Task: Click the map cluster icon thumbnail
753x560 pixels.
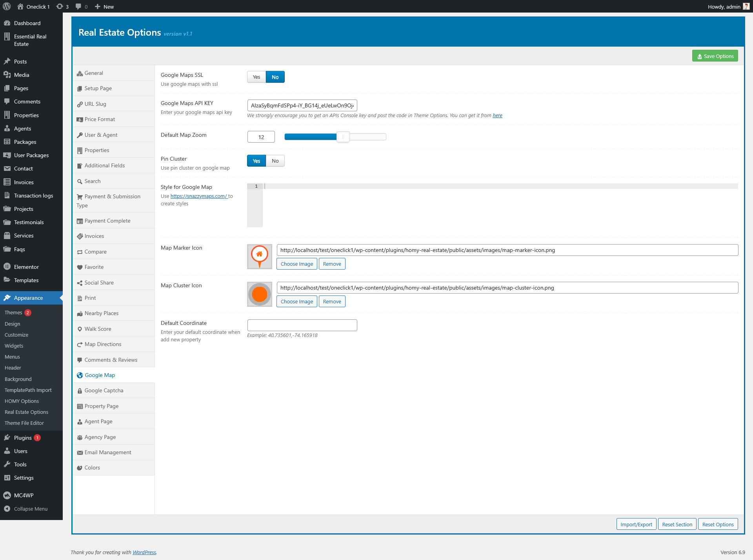Action: (x=259, y=294)
